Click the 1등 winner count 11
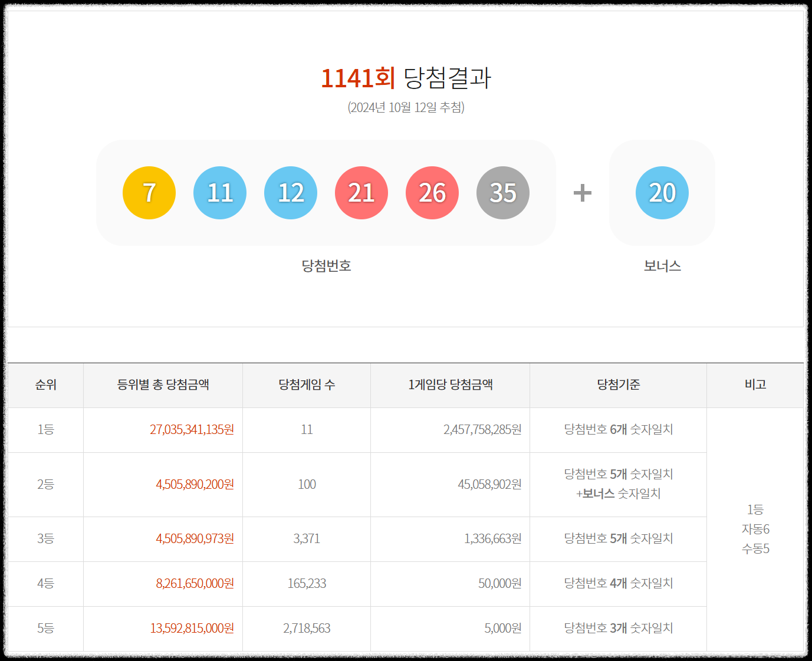Screen dimensions: 812x661 coord(307,430)
